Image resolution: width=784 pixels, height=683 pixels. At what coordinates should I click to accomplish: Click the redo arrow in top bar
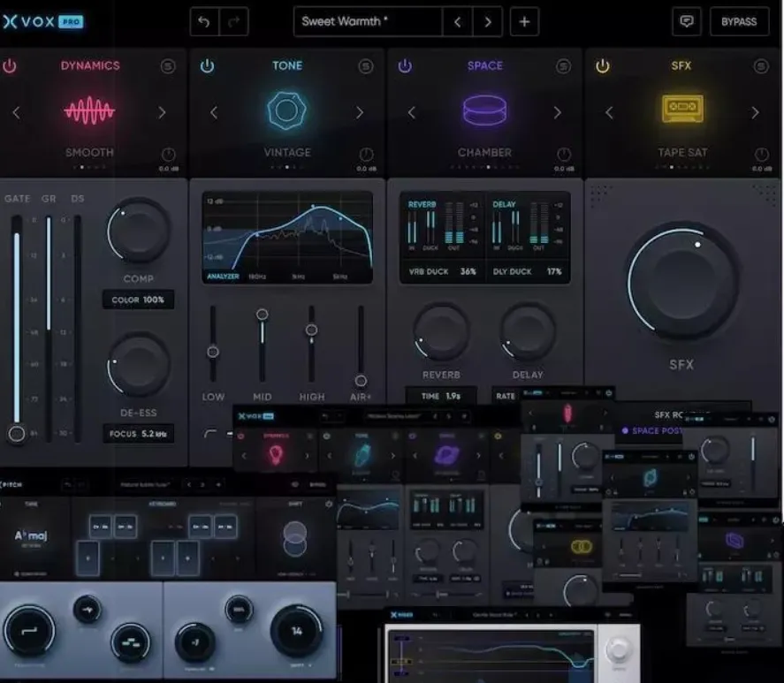[233, 21]
